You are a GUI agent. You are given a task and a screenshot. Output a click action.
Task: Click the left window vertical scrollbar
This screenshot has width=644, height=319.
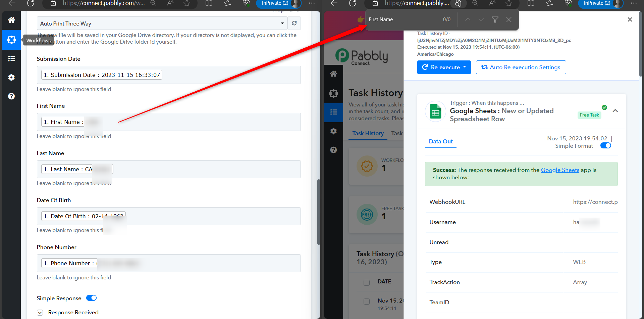[x=319, y=212]
